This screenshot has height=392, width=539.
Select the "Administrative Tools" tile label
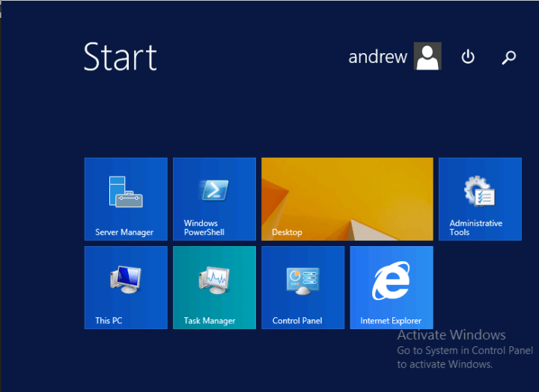click(475, 228)
